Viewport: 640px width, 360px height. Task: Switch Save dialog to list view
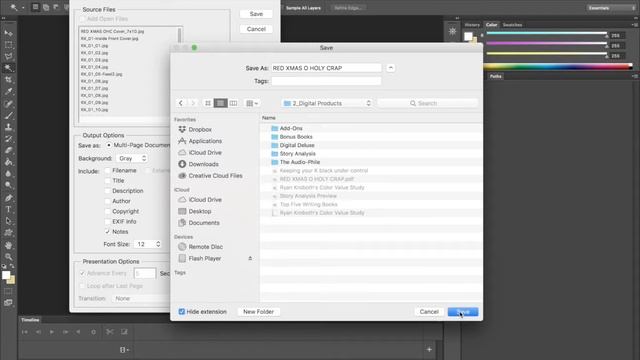click(220, 103)
